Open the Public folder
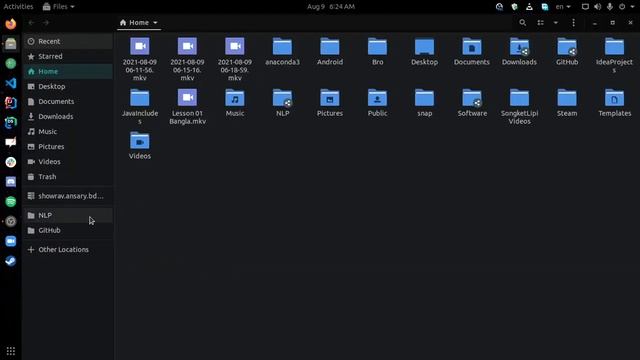Image resolution: width=640 pixels, height=360 pixels. click(377, 103)
